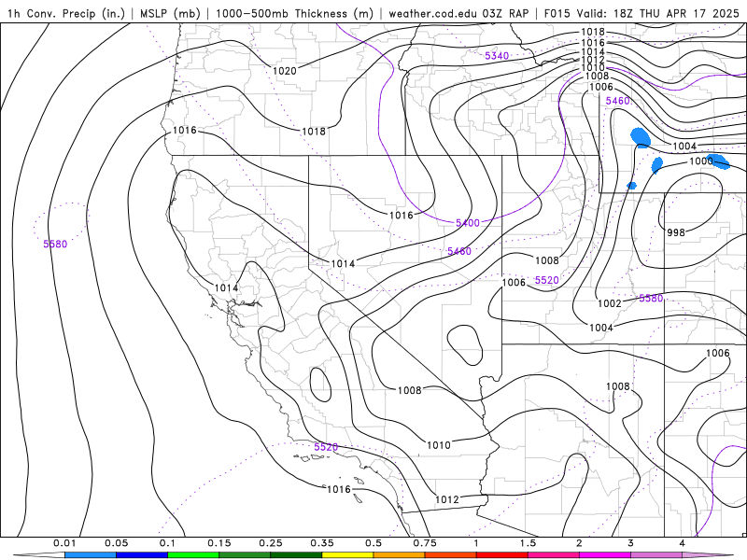Select the magenta 2–3 legend swatch
The width and height of the screenshot is (747, 560).
click(605, 555)
